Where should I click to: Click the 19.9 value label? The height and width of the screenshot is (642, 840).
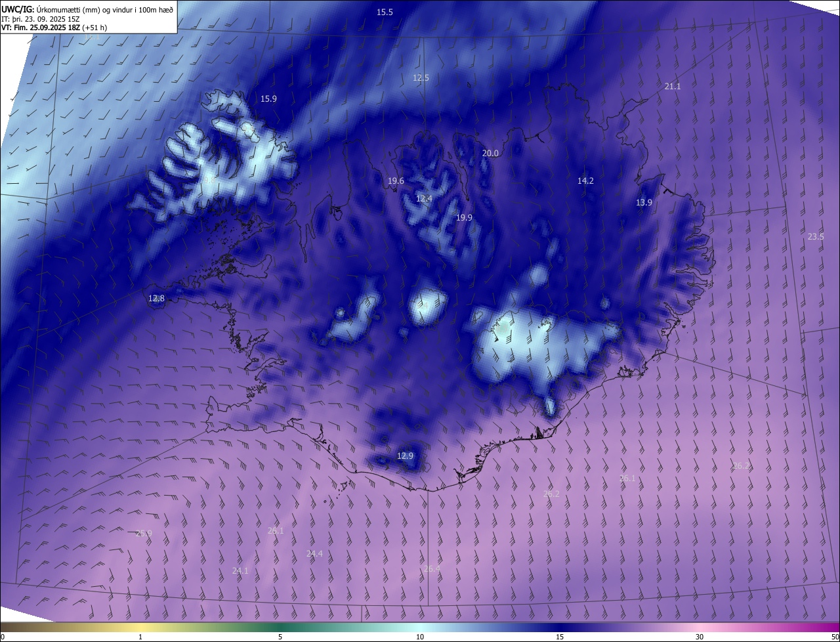pyautogui.click(x=464, y=217)
